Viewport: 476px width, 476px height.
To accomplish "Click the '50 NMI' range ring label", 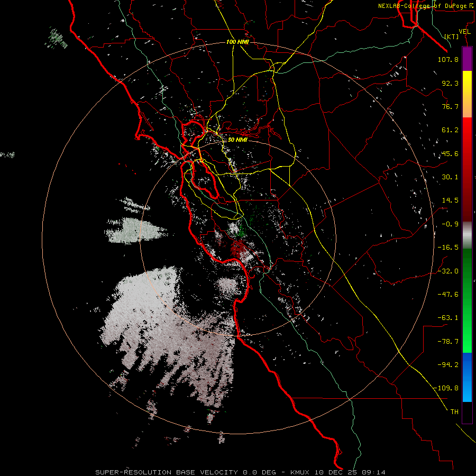I will coord(237,140).
